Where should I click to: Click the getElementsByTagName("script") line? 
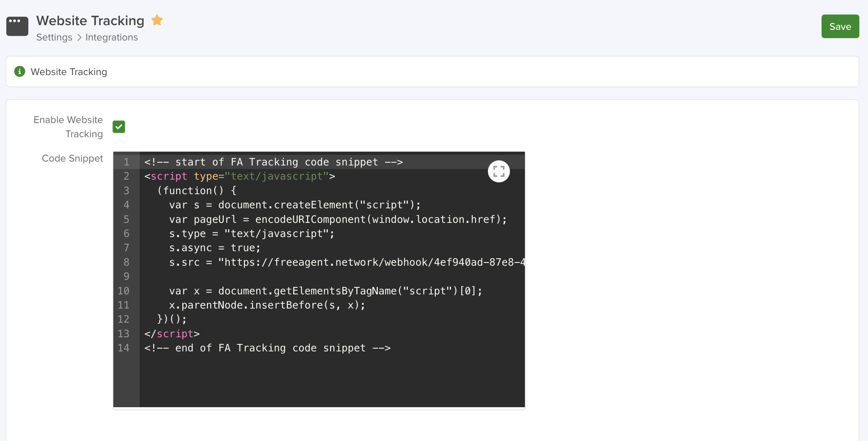326,291
